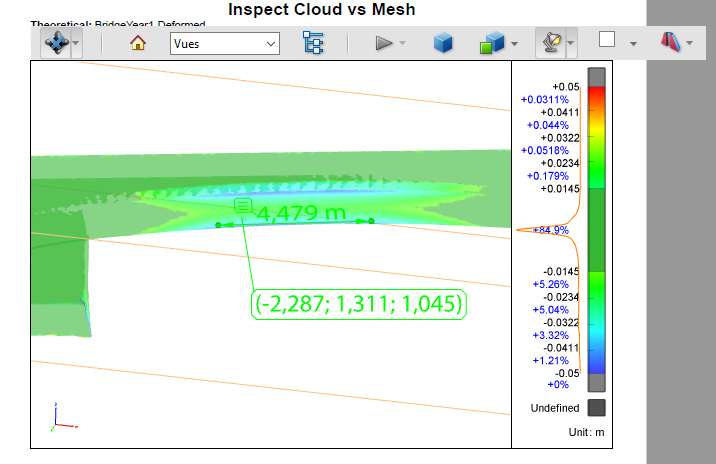Click the coordinates label (-2,287; 1,311; 1,045)

pyautogui.click(x=360, y=303)
